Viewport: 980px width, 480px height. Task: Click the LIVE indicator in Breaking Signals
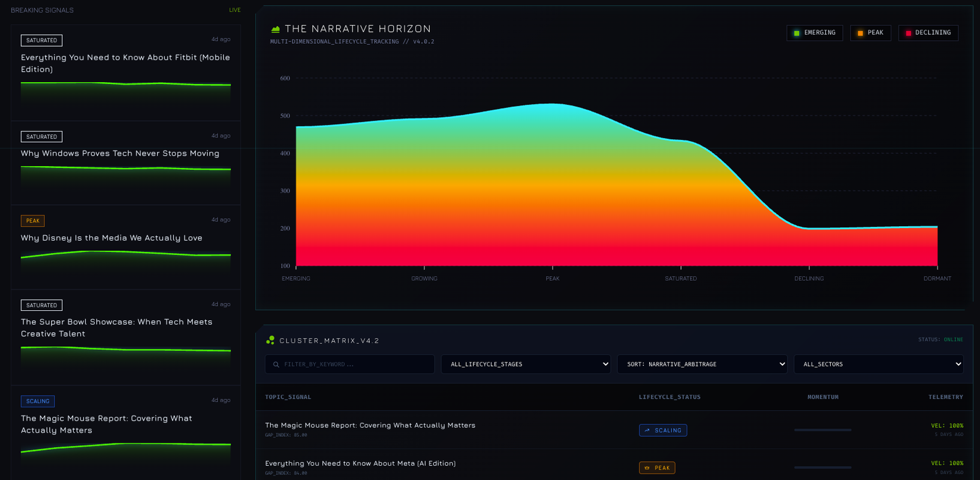[x=235, y=10]
